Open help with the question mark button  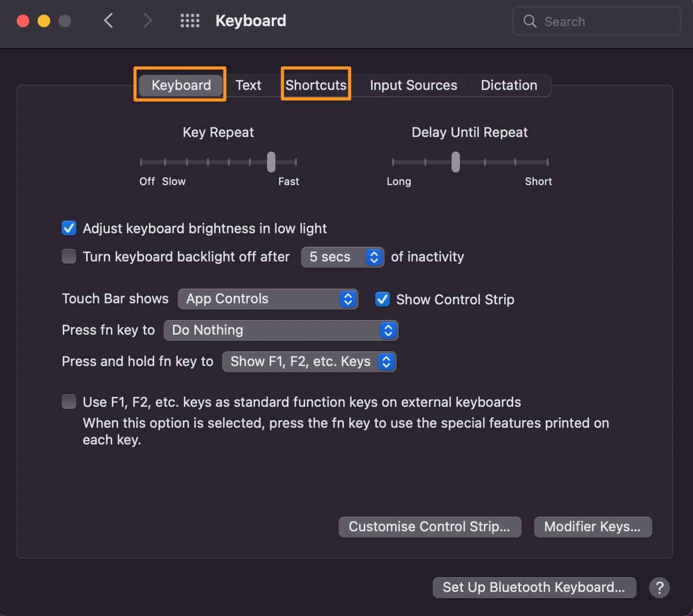point(660,587)
